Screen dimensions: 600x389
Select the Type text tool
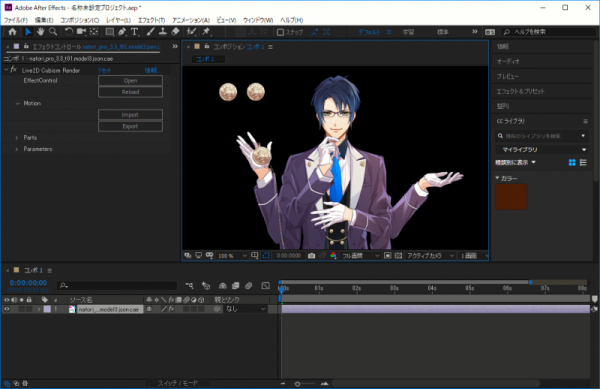(134, 32)
